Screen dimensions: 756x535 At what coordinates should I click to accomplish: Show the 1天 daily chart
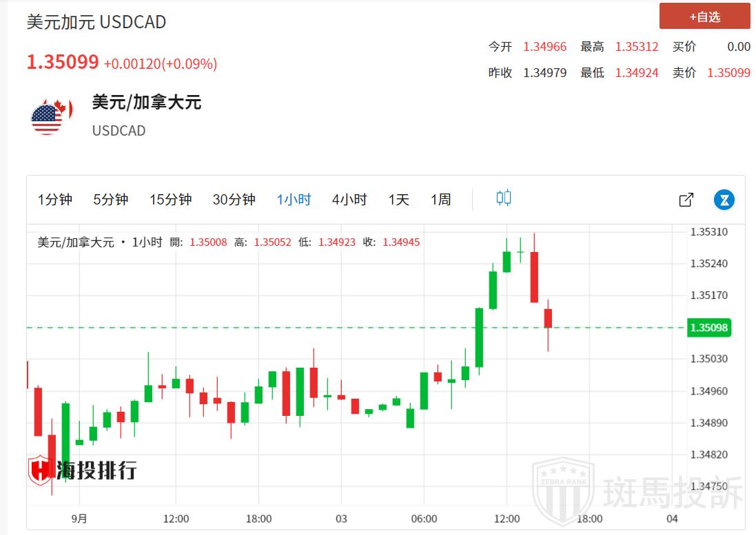click(398, 200)
